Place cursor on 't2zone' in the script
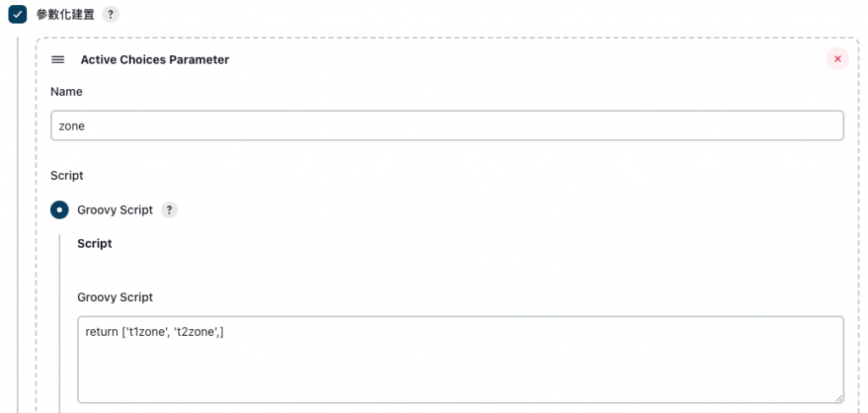 pos(197,332)
